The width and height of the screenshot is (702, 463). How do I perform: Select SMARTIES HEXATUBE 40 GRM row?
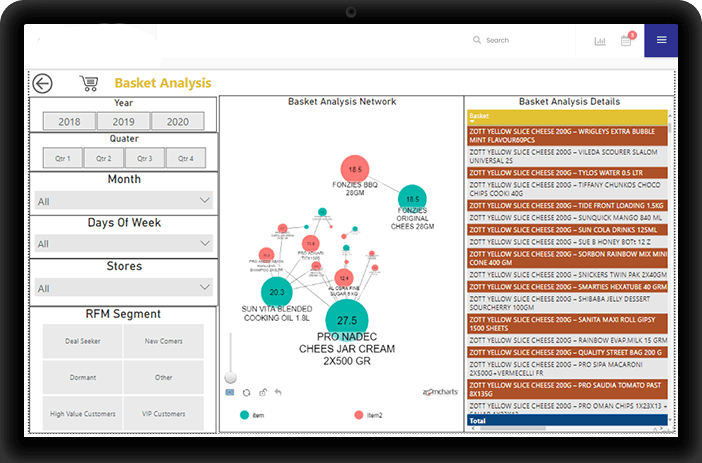[x=567, y=287]
